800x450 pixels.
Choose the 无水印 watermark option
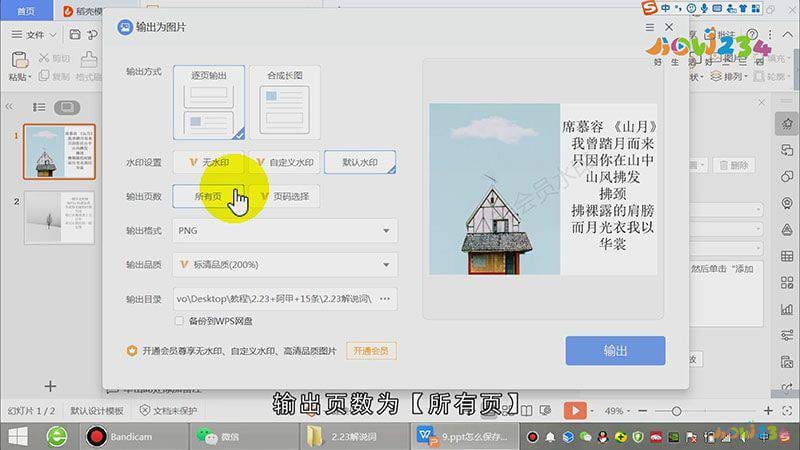pyautogui.click(x=209, y=162)
